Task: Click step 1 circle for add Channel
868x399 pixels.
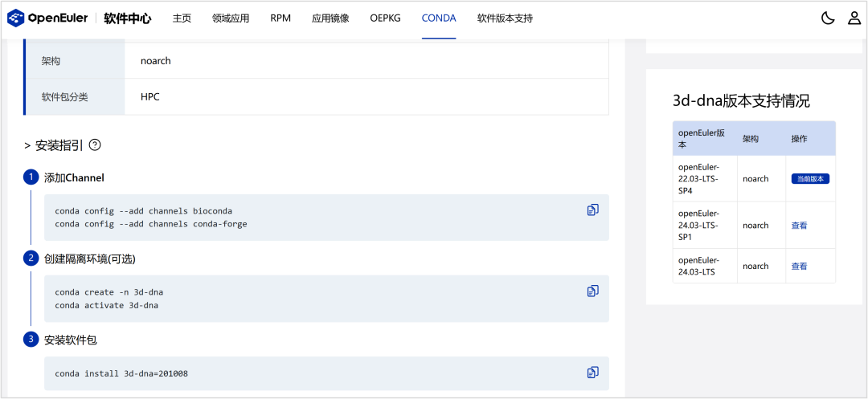Action: click(x=31, y=177)
